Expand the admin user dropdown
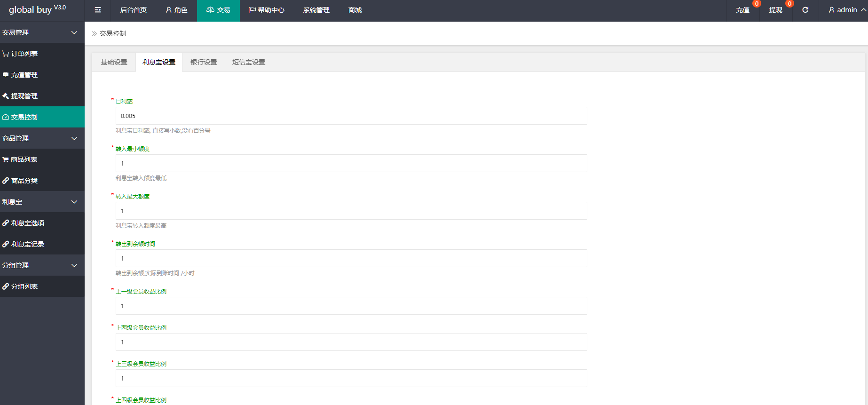 (x=847, y=10)
